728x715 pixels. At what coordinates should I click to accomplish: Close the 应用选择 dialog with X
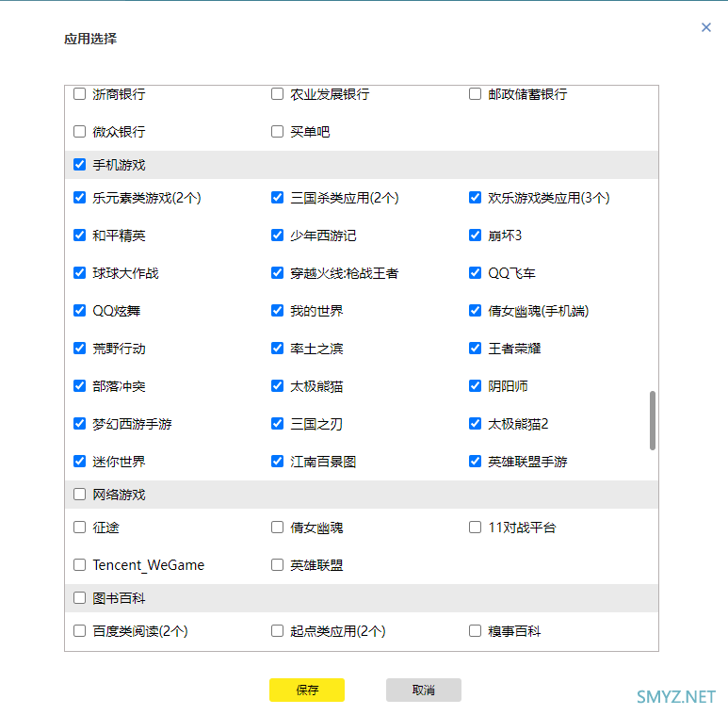pyautogui.click(x=705, y=27)
